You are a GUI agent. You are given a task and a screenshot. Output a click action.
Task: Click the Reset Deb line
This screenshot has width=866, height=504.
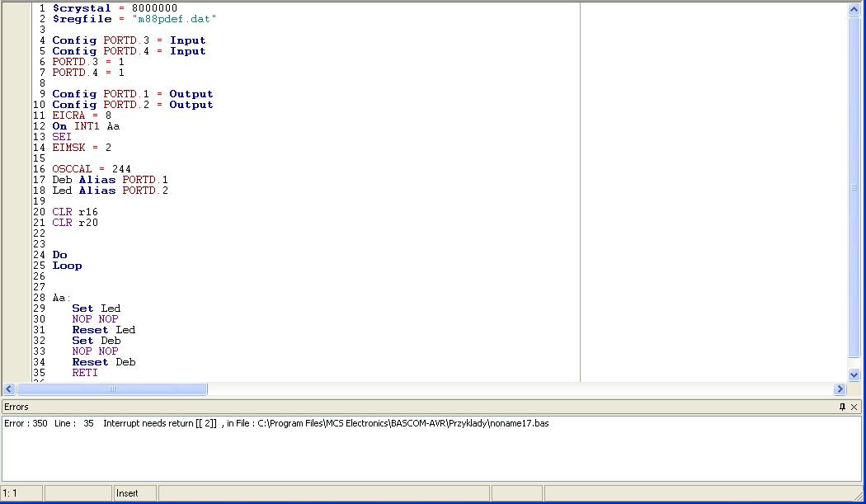(104, 362)
